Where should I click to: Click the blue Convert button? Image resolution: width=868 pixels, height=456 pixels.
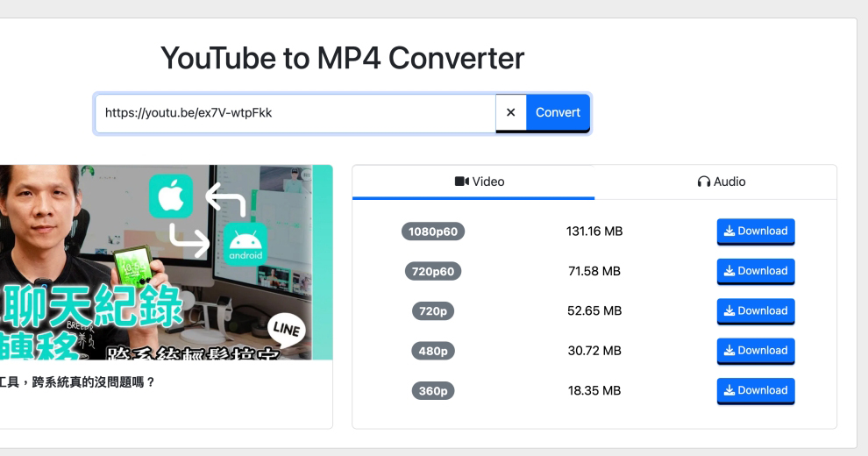(x=558, y=113)
